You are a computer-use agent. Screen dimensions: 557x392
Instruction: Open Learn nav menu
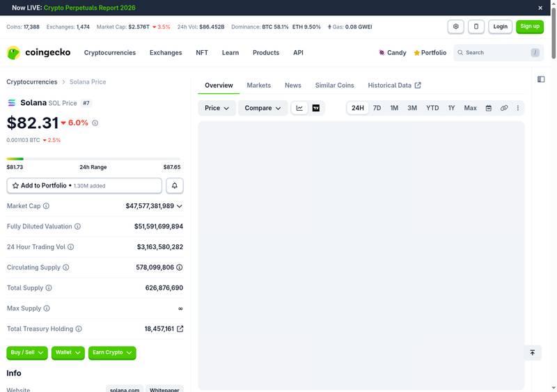pos(230,53)
